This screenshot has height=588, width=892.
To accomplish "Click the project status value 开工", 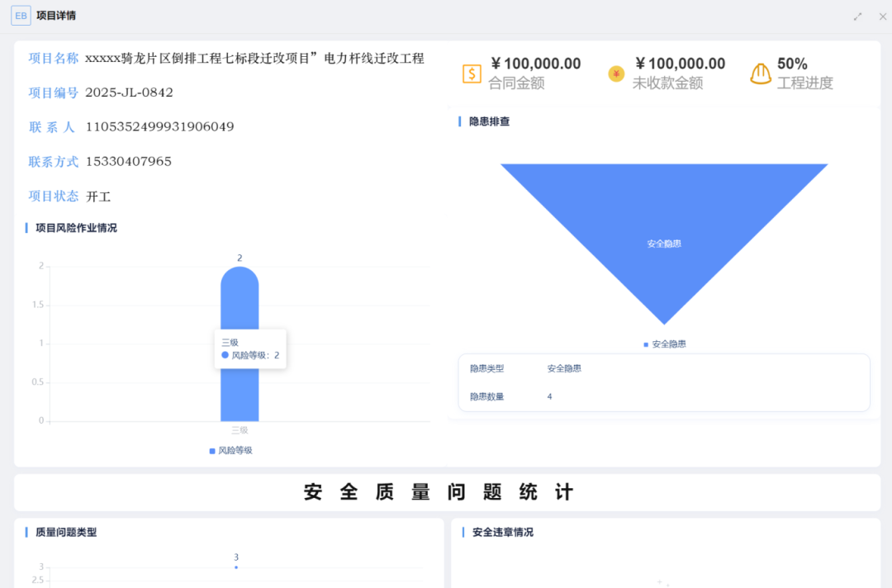I will (98, 197).
